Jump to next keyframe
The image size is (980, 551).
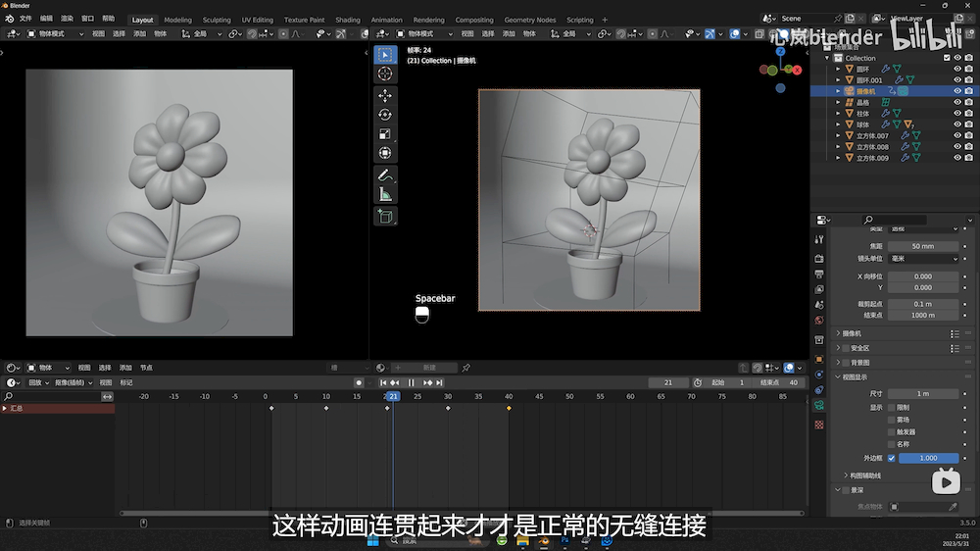click(x=427, y=382)
